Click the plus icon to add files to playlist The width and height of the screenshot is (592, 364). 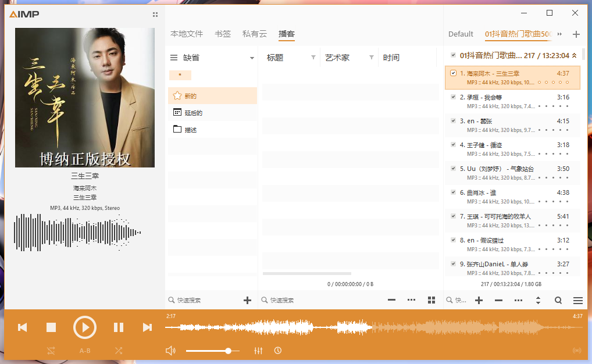pos(478,300)
